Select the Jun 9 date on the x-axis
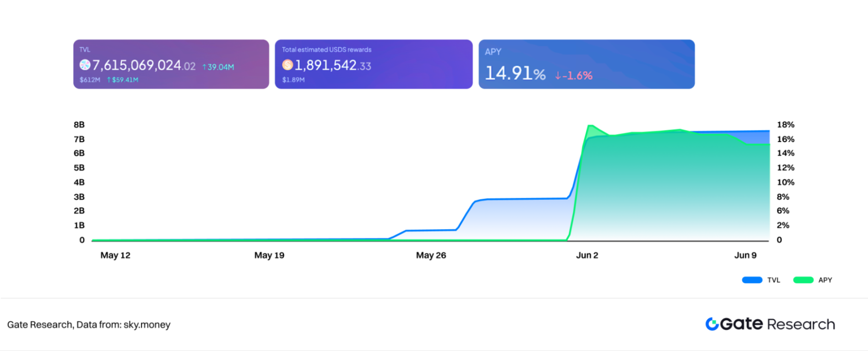 (x=745, y=255)
